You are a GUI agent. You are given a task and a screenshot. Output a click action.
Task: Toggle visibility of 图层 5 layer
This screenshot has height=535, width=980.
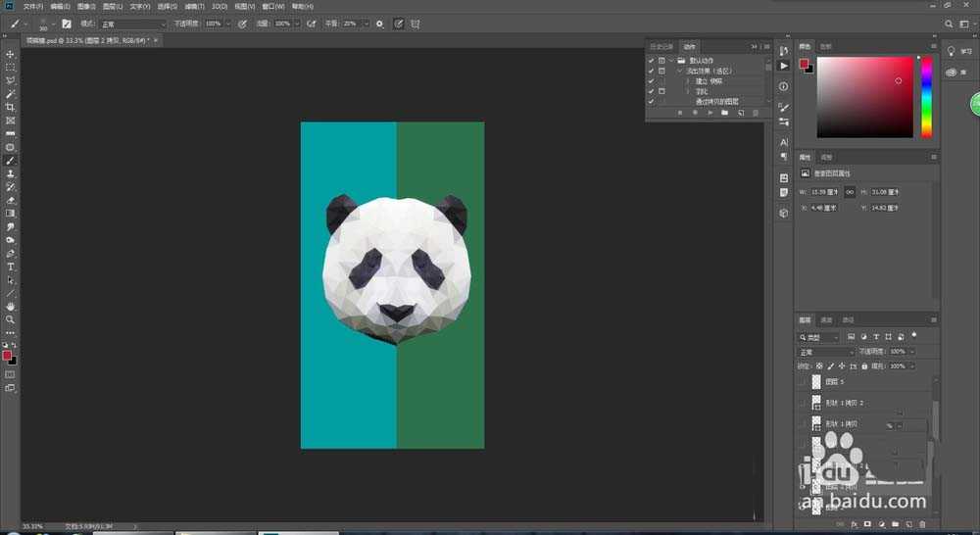coord(803,382)
